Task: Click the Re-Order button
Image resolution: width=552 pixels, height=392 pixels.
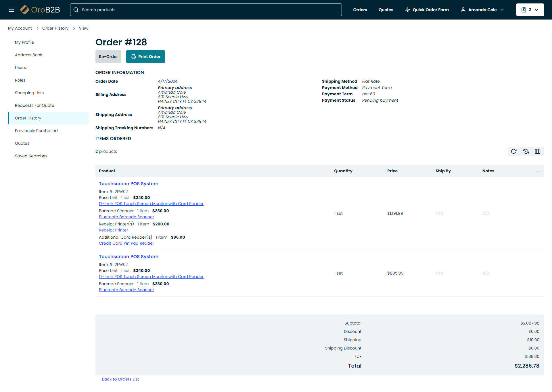Action: 108,57
